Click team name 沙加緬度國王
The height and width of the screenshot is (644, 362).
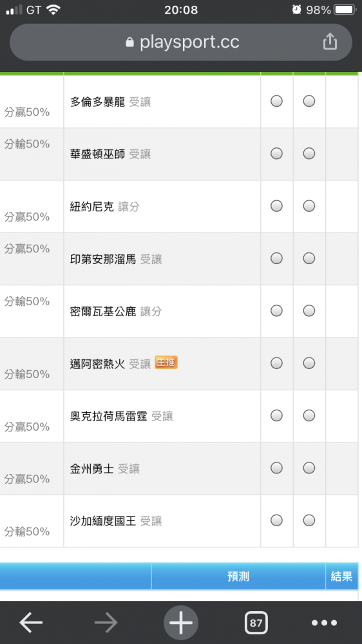[x=102, y=521]
